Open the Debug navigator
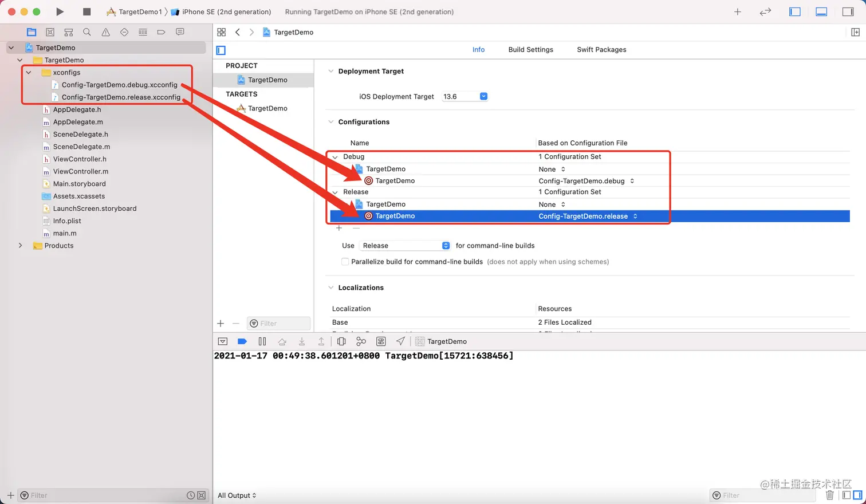 143,32
